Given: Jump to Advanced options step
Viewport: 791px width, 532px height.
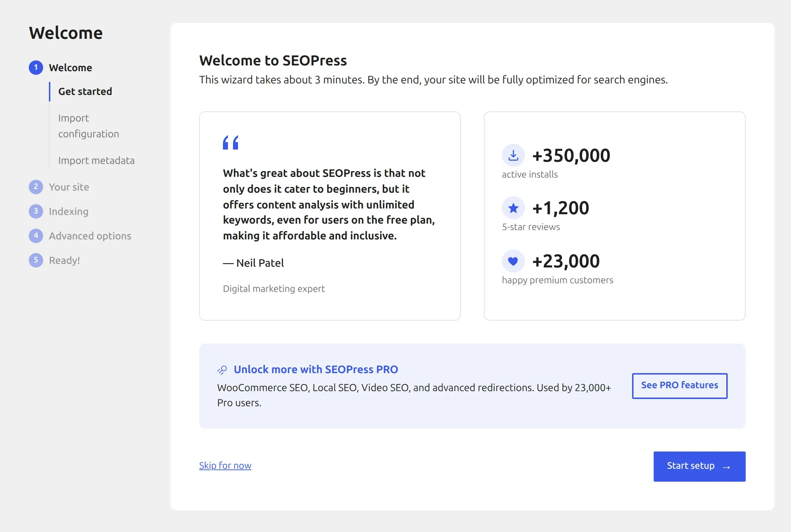Looking at the screenshot, I should [x=90, y=236].
